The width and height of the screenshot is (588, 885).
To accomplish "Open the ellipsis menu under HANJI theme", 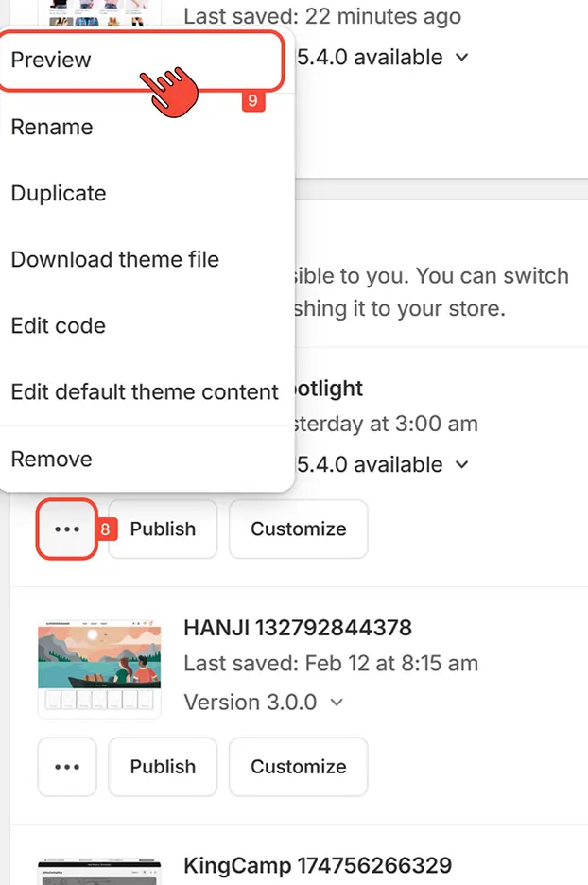I will [66, 767].
